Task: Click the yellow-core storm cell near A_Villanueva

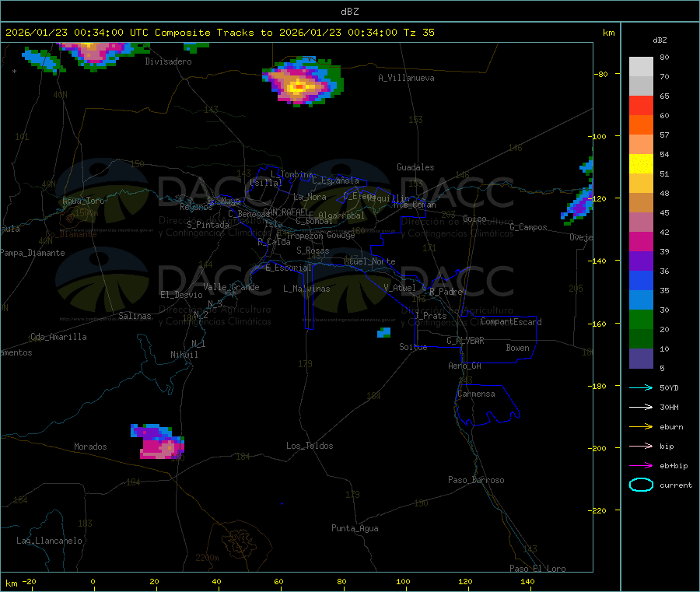Action: pyautogui.click(x=303, y=82)
